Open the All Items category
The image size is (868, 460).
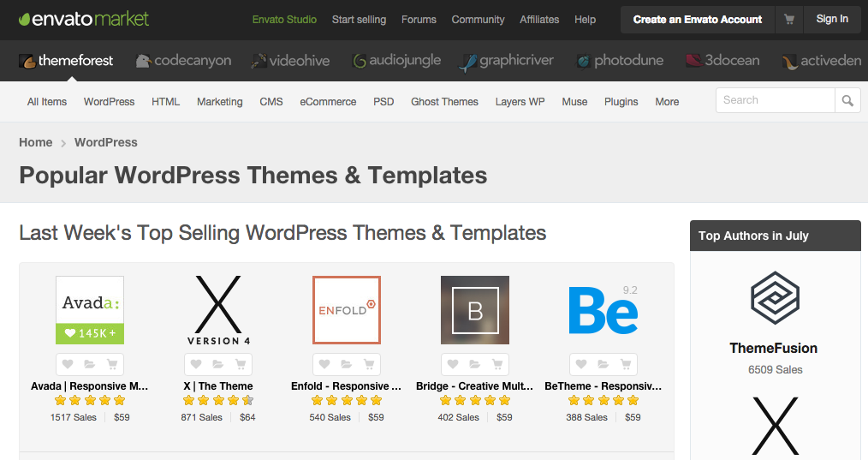47,102
